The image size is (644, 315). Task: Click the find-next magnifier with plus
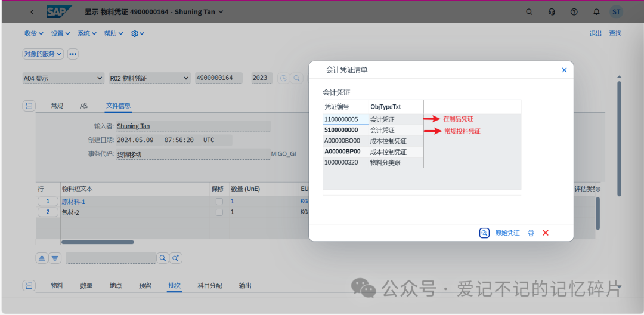(x=176, y=258)
